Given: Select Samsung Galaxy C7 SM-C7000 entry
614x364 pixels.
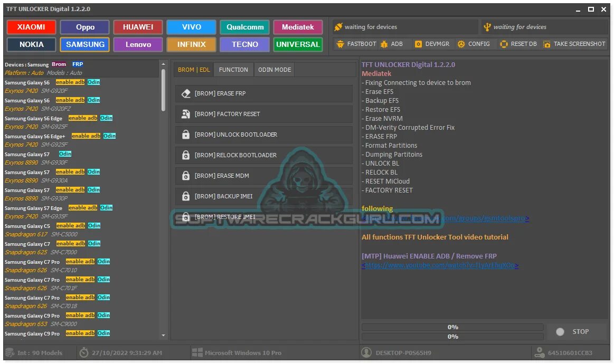Looking at the screenshot, I should (x=81, y=248).
